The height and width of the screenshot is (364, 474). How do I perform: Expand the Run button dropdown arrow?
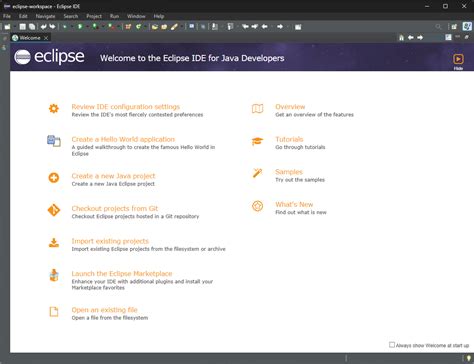(87, 27)
